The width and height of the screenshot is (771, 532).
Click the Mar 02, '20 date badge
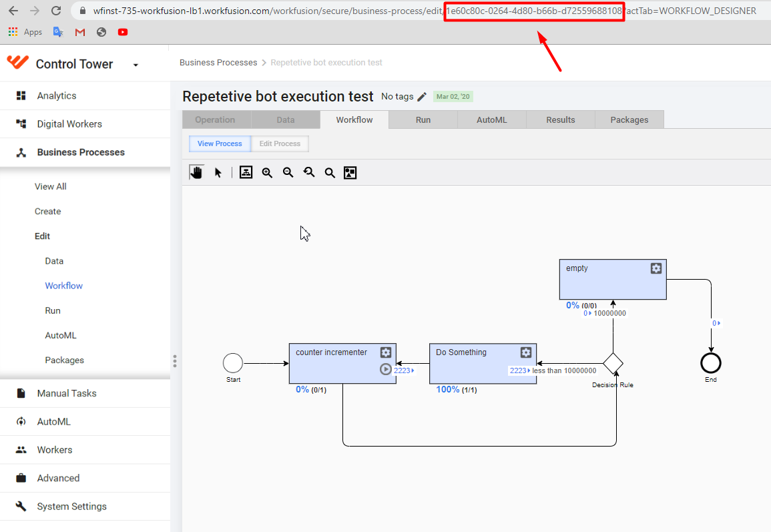coord(453,96)
